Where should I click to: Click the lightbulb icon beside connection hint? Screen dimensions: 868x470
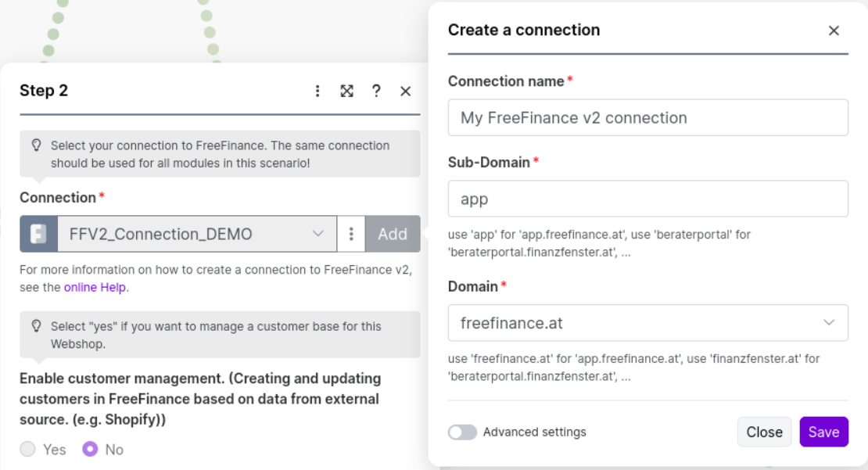[37, 145]
